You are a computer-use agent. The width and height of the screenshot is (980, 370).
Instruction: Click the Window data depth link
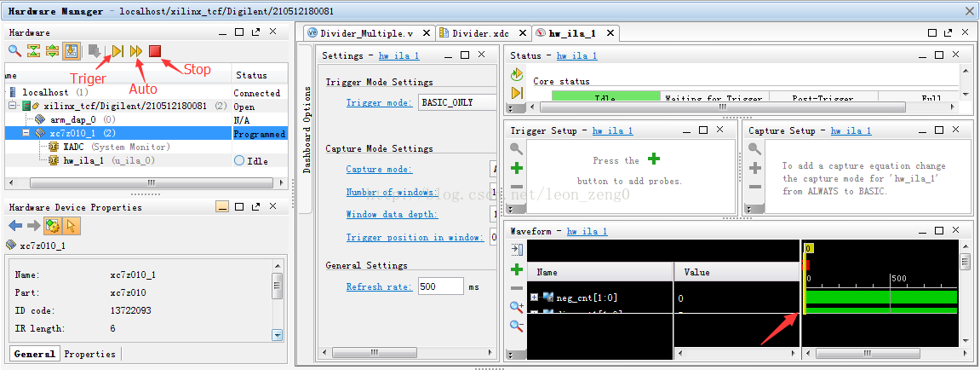(392, 214)
